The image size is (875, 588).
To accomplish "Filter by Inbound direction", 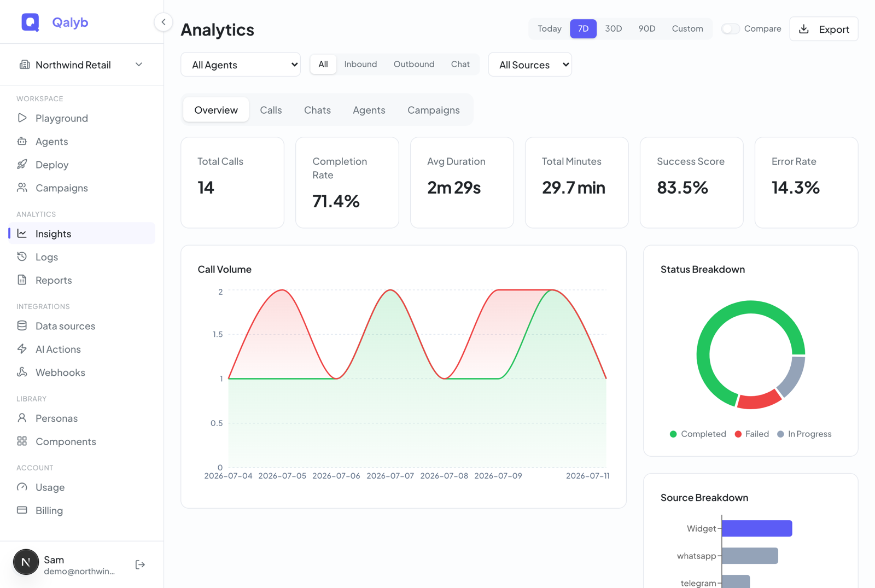I will coord(360,64).
